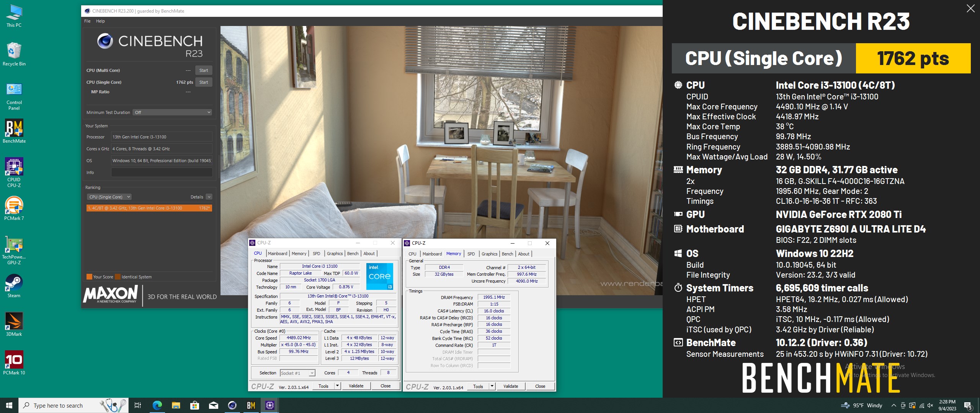Switch to SPD tab in right CPU-Z window
Screen dimensions: 980x413
coord(471,254)
